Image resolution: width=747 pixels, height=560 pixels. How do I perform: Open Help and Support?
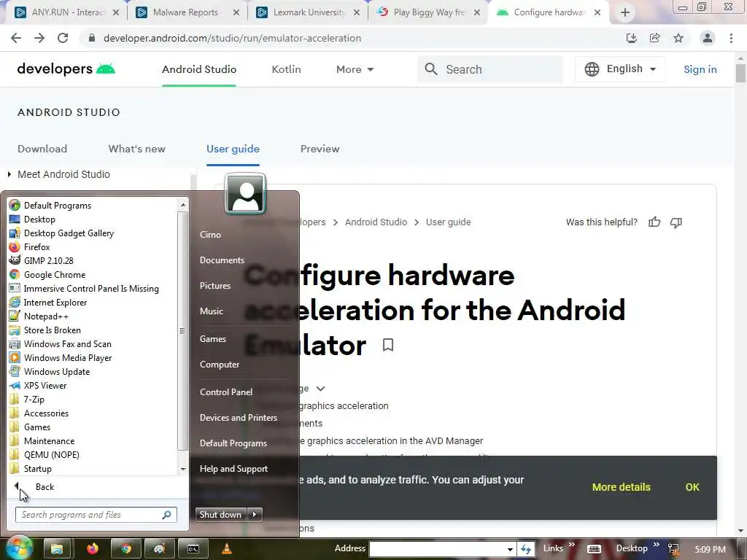(234, 469)
